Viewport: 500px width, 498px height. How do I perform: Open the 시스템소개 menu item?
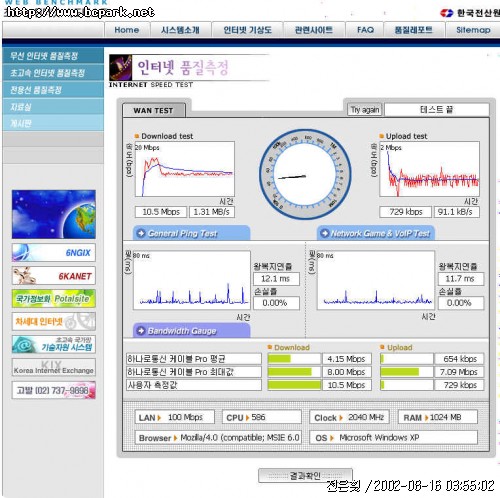coord(180,30)
